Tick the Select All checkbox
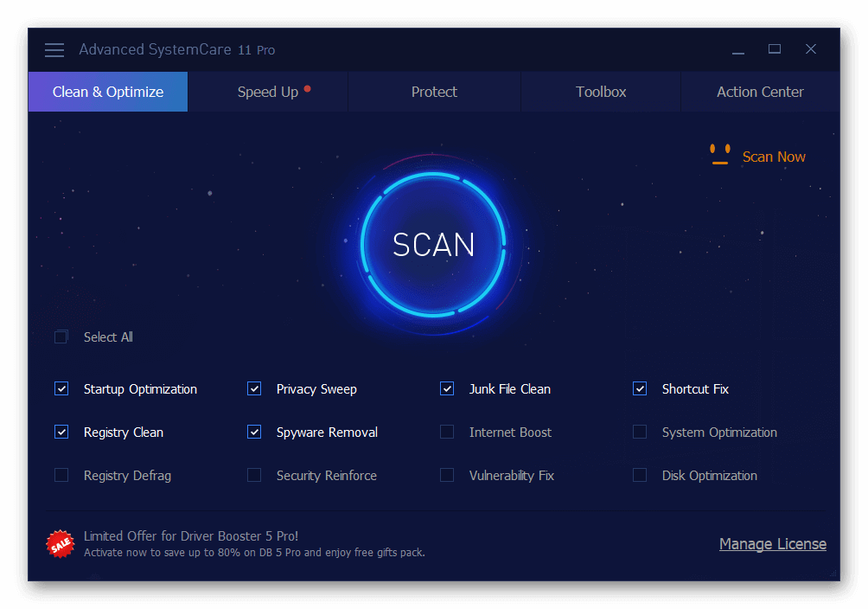The height and width of the screenshot is (609, 868). tap(61, 337)
